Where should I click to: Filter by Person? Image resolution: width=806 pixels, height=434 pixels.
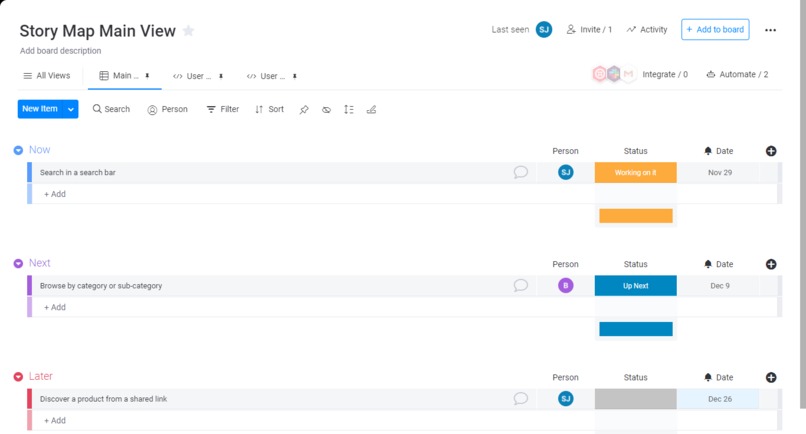[168, 109]
